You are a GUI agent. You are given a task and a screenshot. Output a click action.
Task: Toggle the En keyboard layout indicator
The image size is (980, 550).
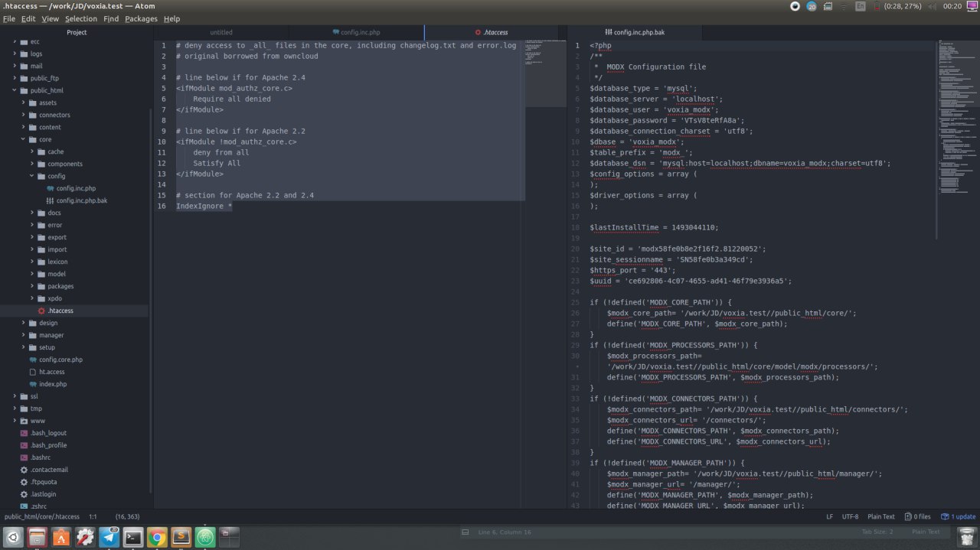(x=861, y=6)
